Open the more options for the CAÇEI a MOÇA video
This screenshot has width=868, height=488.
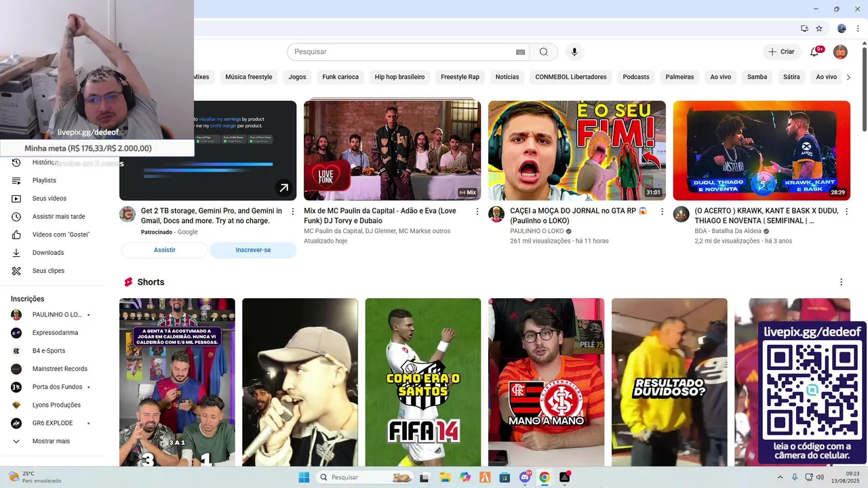[x=662, y=211]
